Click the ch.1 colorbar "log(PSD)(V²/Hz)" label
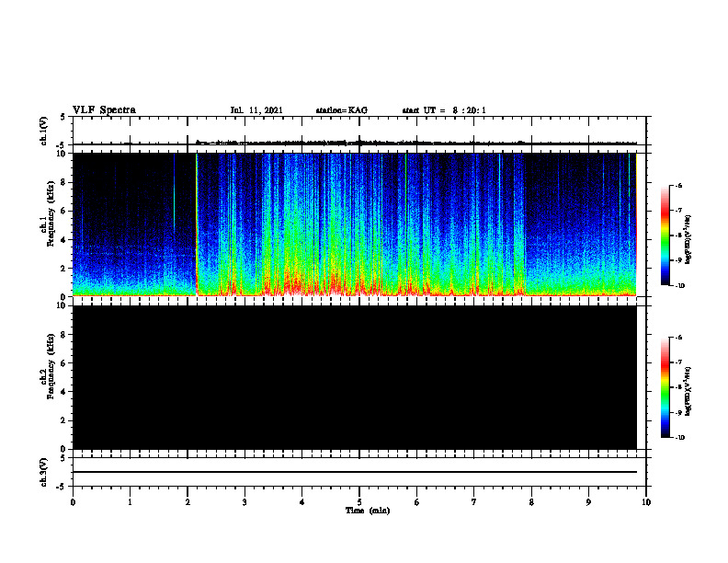The width and height of the screenshot is (728, 563). [688, 239]
